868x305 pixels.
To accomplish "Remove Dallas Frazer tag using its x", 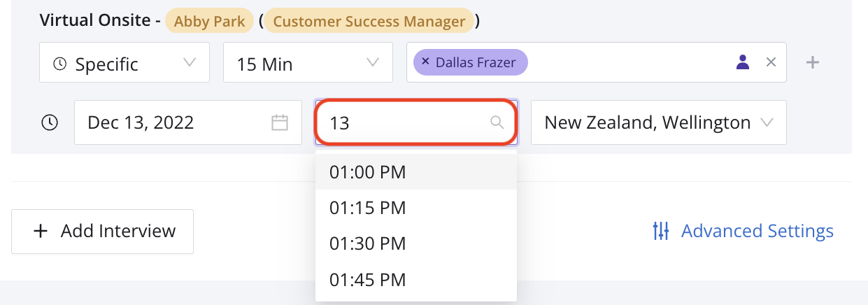I will click(425, 62).
